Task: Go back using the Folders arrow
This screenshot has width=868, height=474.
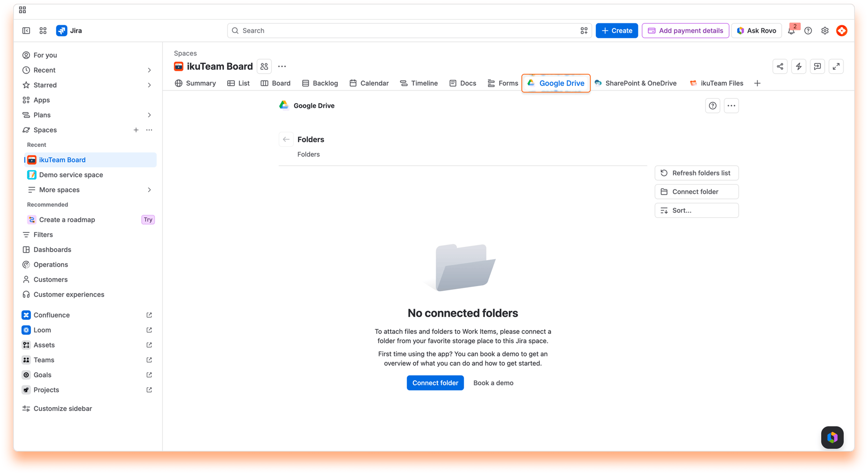Action: pos(286,139)
